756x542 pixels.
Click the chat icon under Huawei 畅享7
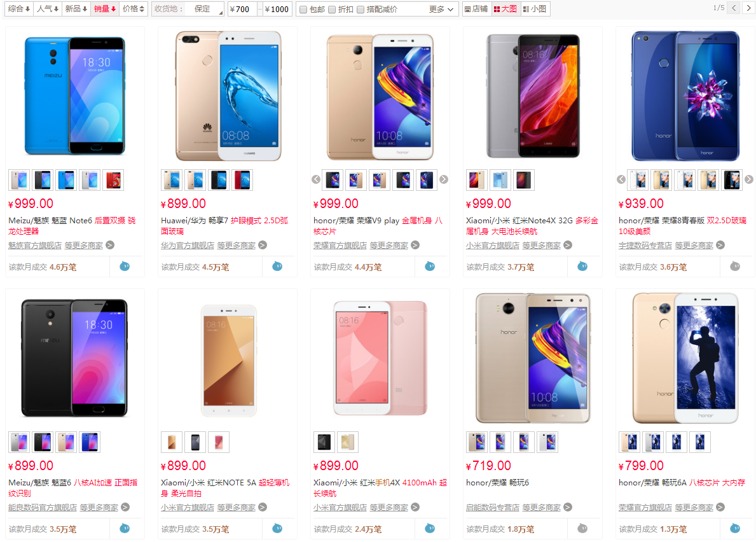point(277,266)
